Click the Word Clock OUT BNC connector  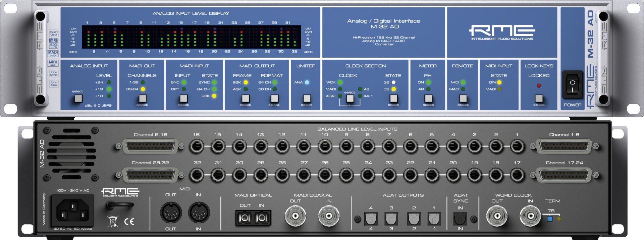(x=497, y=216)
